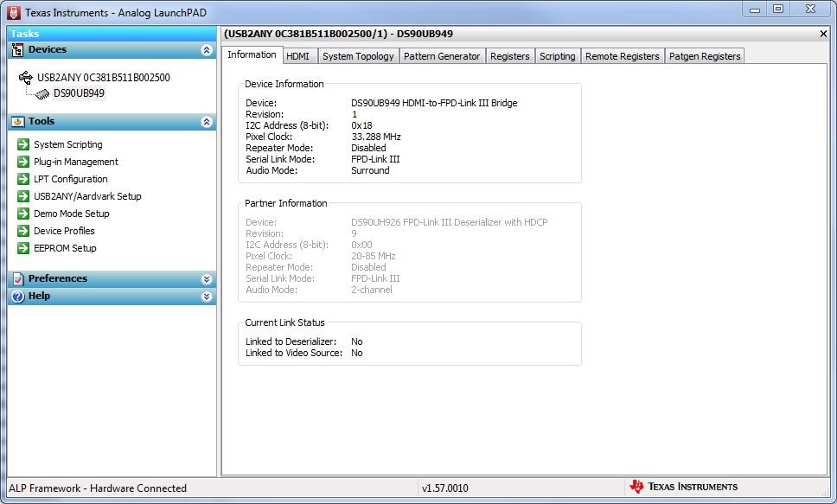Click the application icon in title bar
837x504 pixels.
[x=14, y=13]
